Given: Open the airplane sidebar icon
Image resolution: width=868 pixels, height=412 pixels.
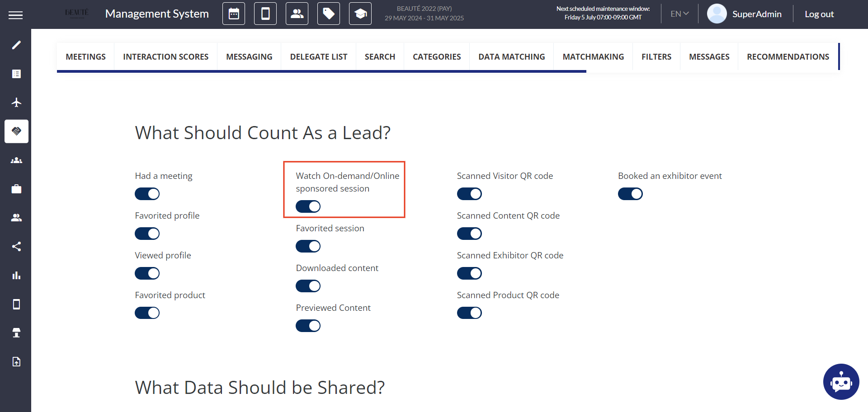Looking at the screenshot, I should pyautogui.click(x=16, y=103).
